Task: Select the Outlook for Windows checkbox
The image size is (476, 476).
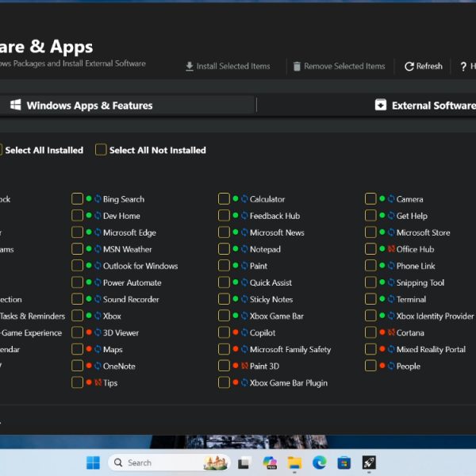Action: pos(78,266)
